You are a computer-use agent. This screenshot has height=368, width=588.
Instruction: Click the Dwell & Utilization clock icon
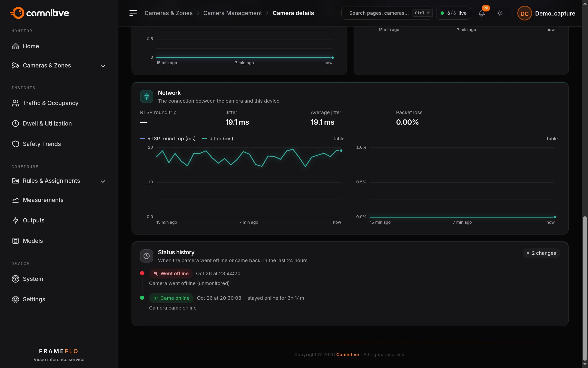(16, 123)
